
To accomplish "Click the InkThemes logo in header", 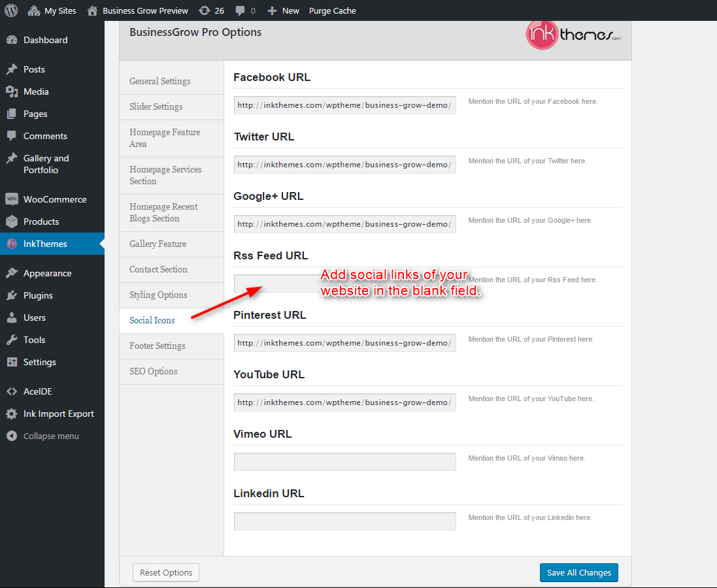I will click(x=574, y=35).
